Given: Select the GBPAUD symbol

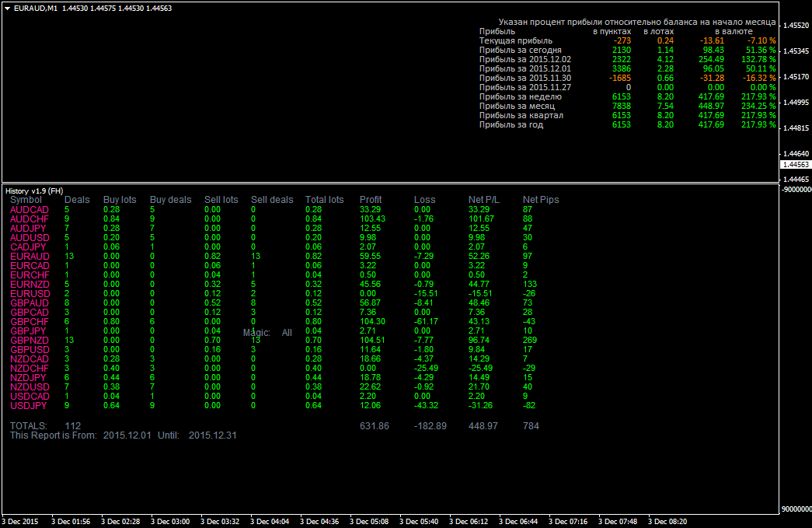Looking at the screenshot, I should click(30, 303).
